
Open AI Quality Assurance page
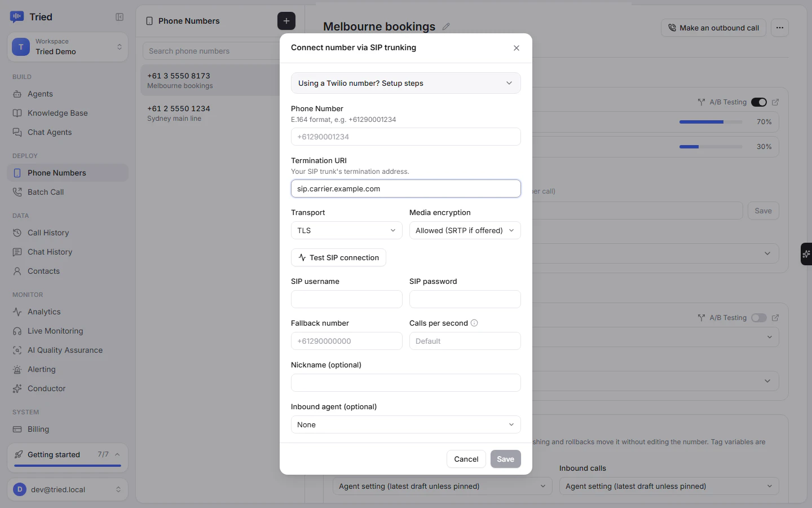(68, 350)
